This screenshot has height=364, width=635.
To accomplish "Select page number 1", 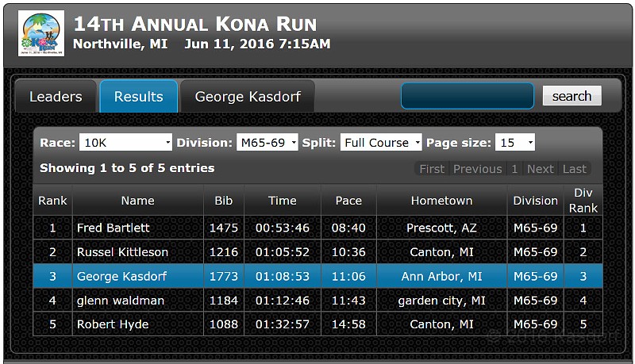I will [514, 169].
